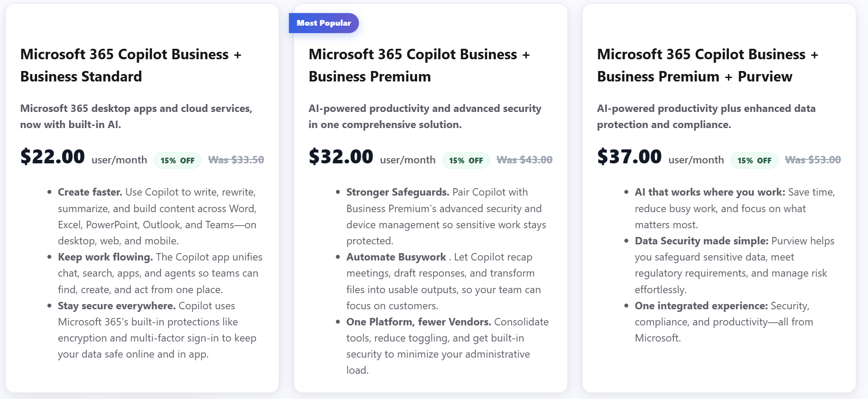Click the struck-through Was $43.00 price

click(525, 160)
